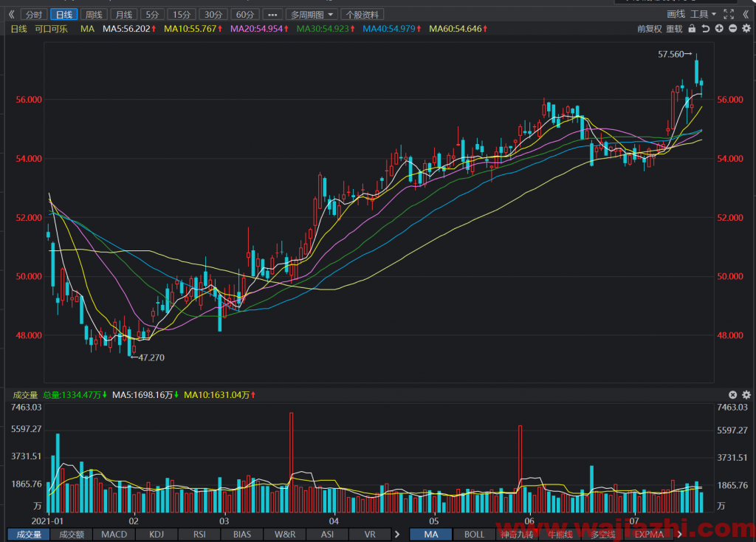
Task: Open 个股资料 stock info
Action: [x=362, y=15]
